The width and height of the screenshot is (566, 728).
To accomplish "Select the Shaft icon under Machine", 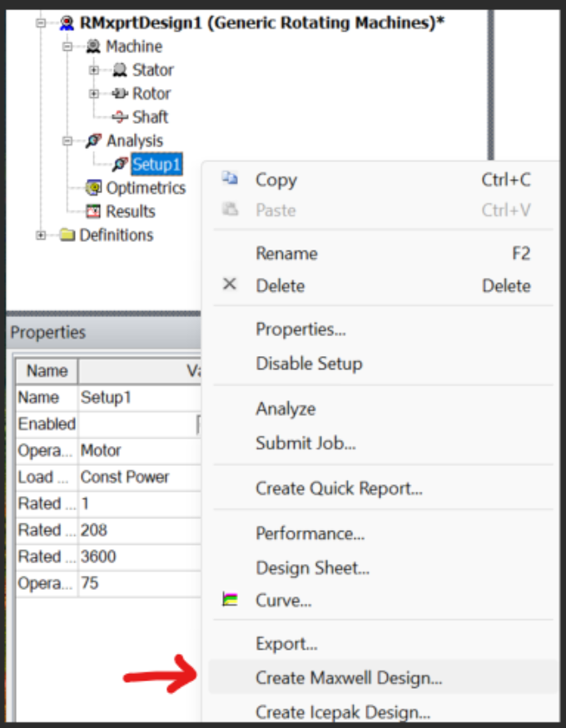I will point(120,117).
